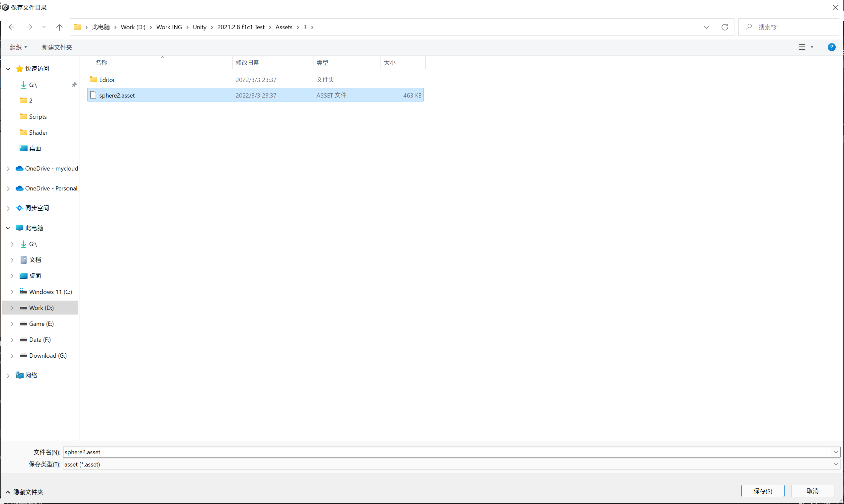Refresh the current folder view

(x=725, y=27)
